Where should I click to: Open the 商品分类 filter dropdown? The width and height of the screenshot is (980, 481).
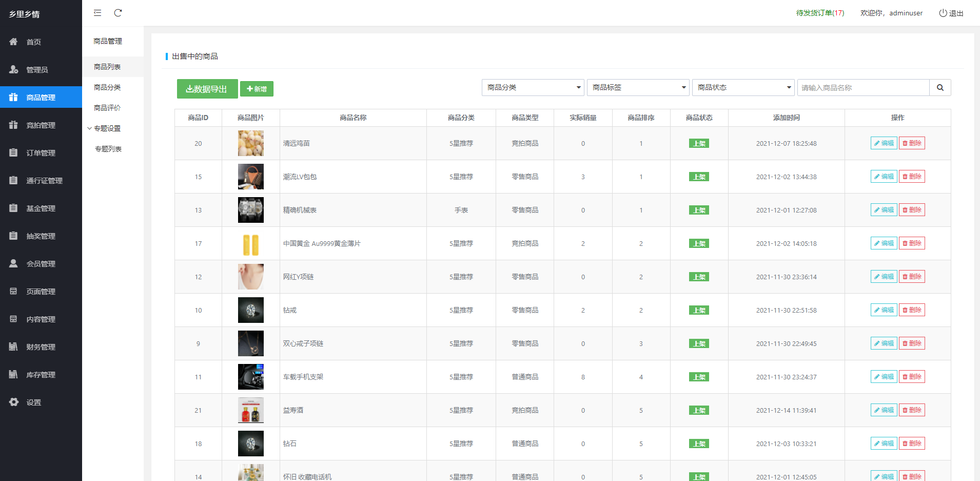(x=533, y=88)
